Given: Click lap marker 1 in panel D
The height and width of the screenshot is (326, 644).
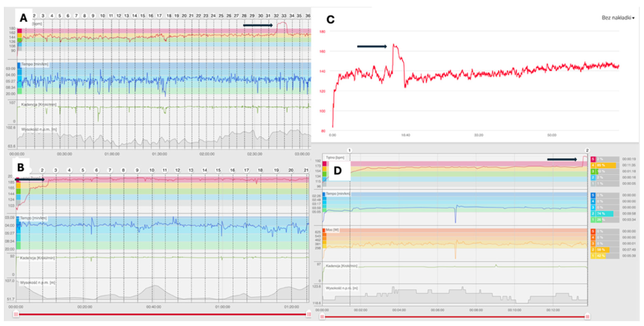Looking at the screenshot, I should tap(350, 150).
